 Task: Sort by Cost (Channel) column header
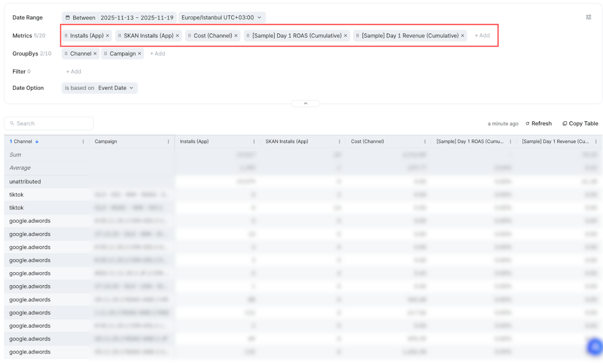367,142
